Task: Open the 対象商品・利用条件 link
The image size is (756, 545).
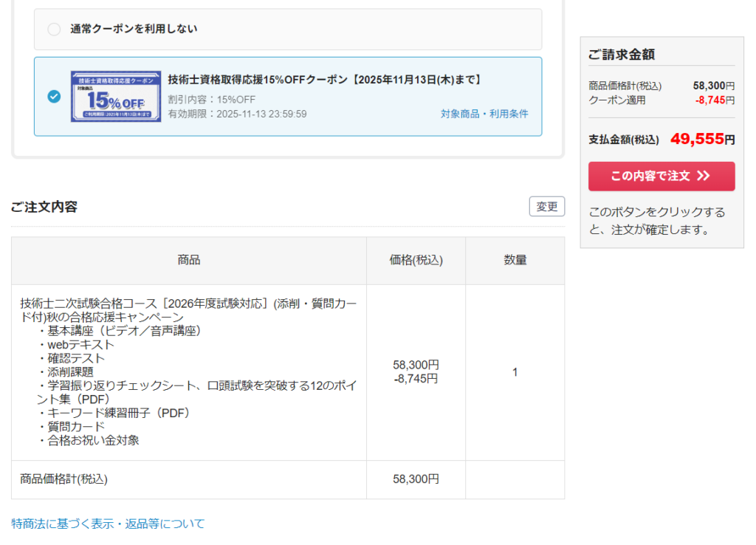Action: click(484, 114)
